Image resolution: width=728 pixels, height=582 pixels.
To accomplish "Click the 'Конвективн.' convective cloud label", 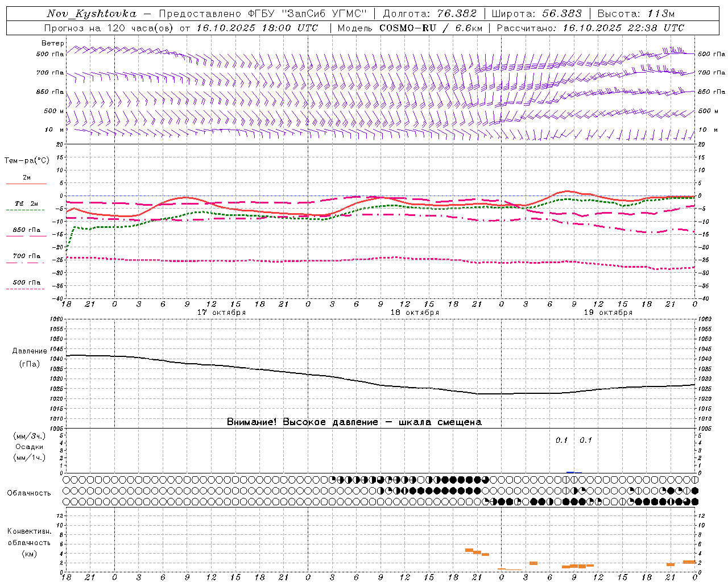I will click(30, 531).
